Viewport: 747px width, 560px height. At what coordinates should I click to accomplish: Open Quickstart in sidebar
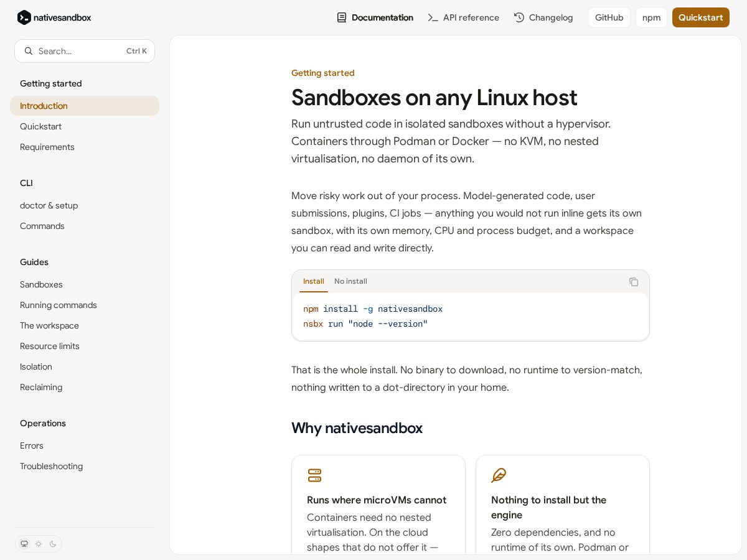pos(85,126)
